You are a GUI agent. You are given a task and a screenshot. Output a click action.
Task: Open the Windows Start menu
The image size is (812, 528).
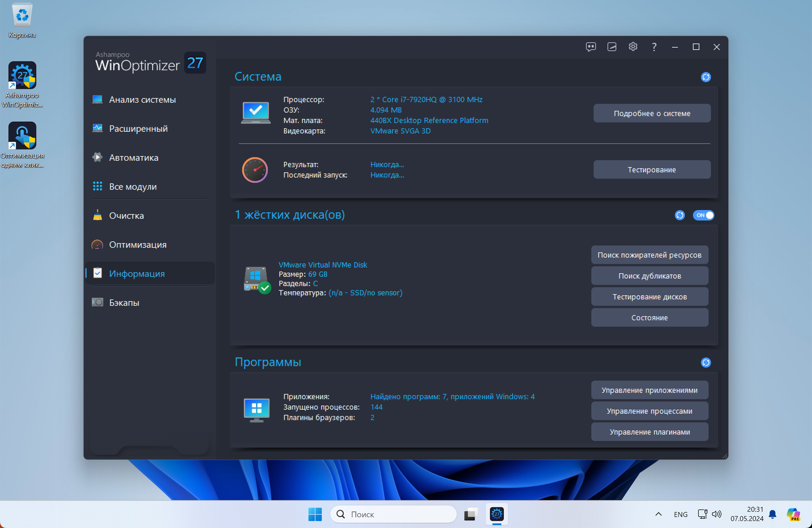pos(315,514)
